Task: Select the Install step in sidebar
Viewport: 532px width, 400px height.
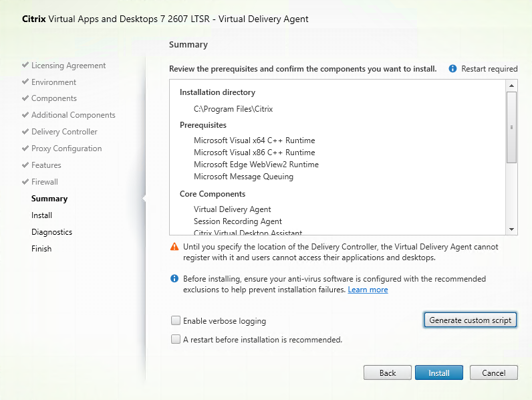Action: 41,215
